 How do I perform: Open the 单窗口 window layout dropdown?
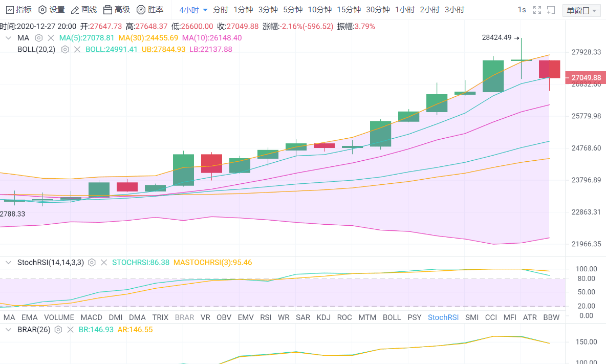(581, 10)
